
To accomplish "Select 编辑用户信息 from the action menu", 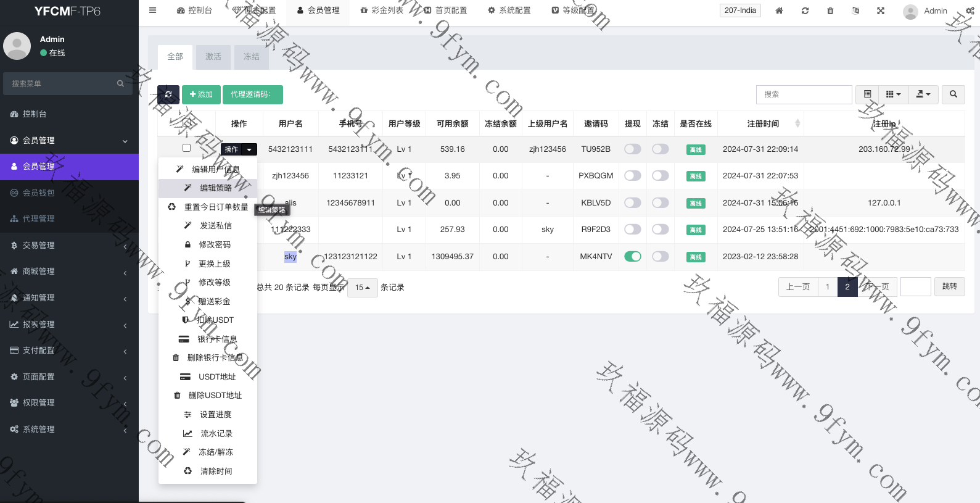I will tap(215, 169).
